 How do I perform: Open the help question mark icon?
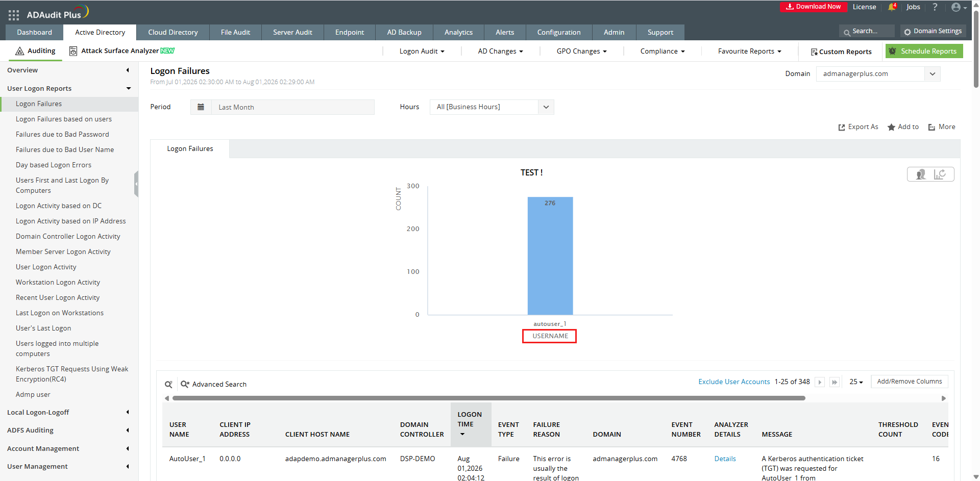click(x=935, y=7)
